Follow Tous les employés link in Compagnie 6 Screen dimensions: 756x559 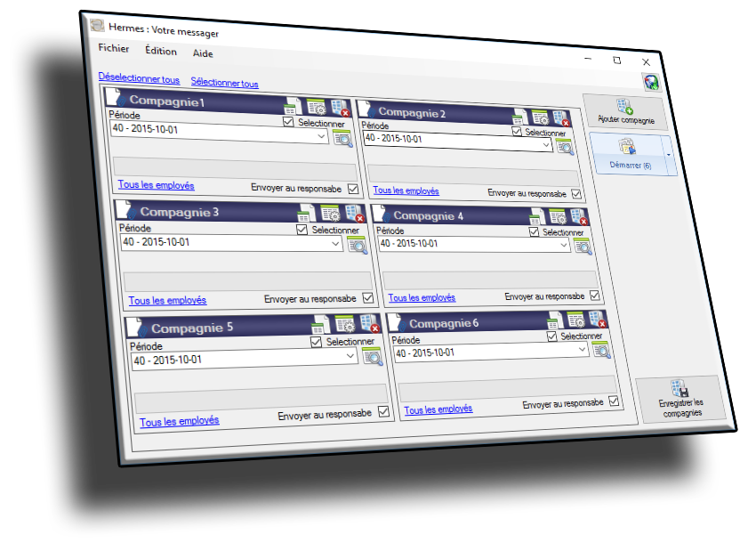pos(438,409)
